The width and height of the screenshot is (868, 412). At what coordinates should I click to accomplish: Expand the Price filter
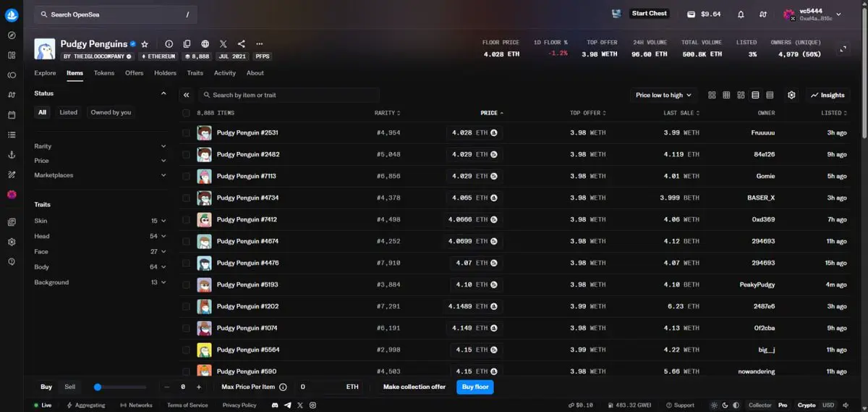pyautogui.click(x=101, y=161)
